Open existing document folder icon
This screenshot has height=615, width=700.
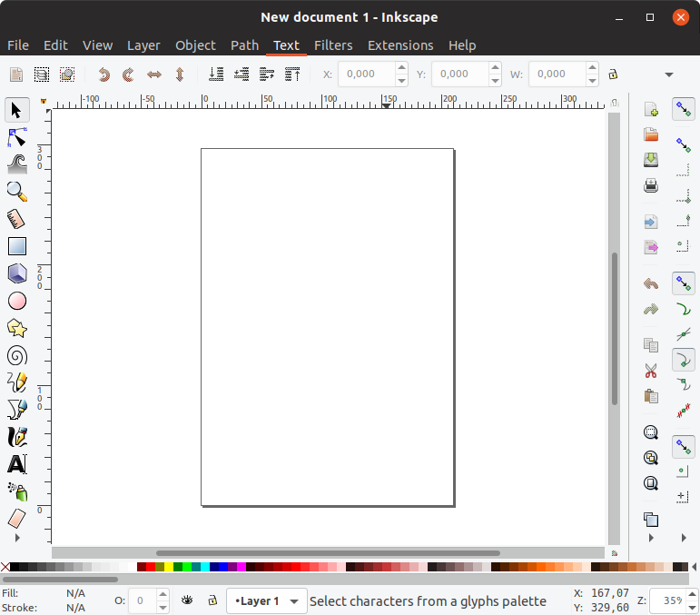tap(651, 134)
